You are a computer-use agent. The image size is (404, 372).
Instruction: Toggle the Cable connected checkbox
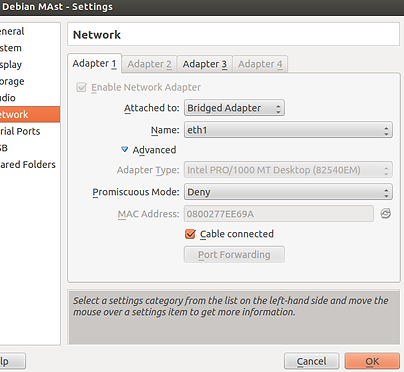click(190, 234)
